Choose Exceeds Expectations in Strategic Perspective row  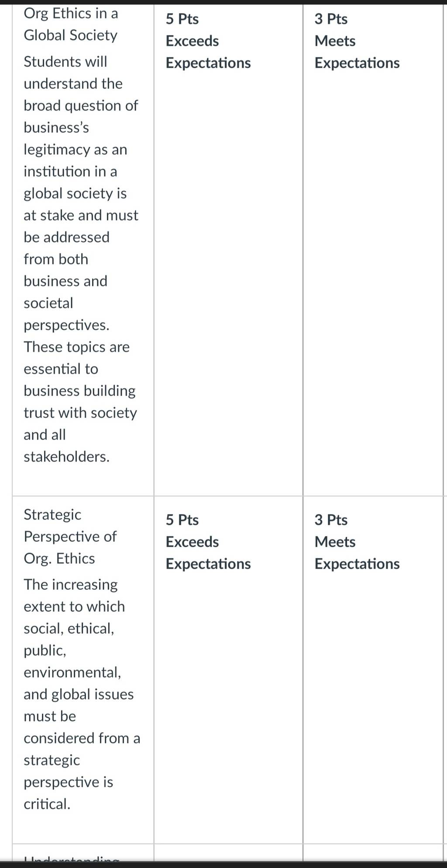coord(208,553)
